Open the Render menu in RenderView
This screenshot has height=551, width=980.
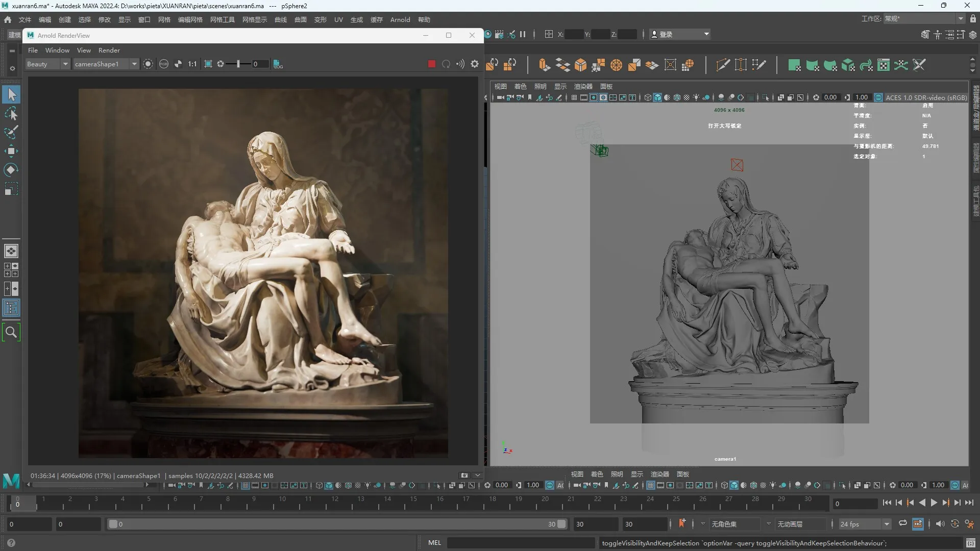coord(109,50)
